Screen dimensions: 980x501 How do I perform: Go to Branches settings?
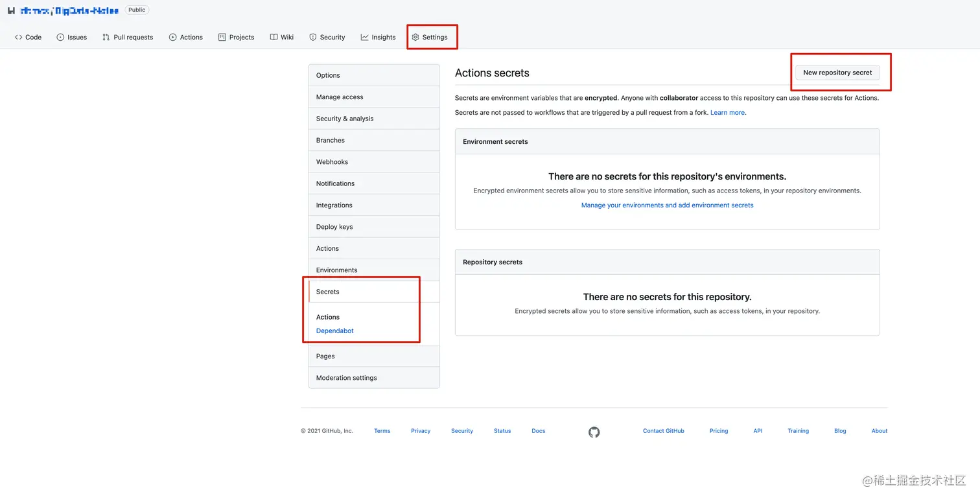331,140
